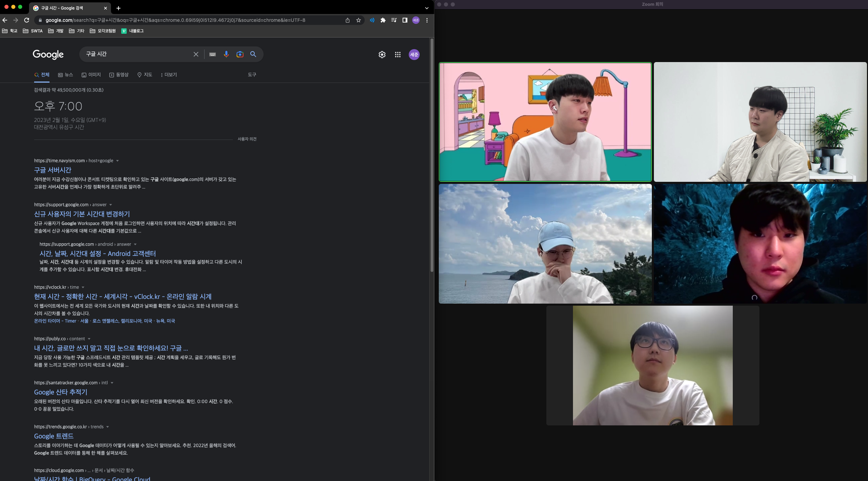Click the microphone voice search icon
868x481 pixels.
[226, 54]
